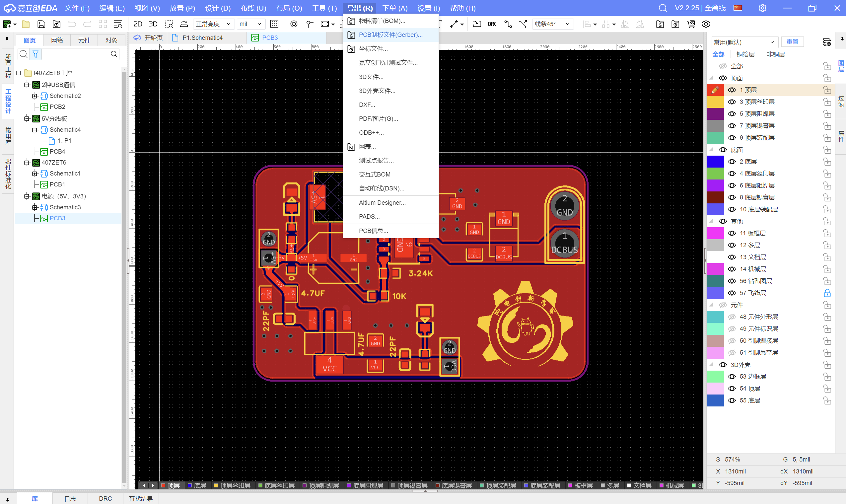Collapse the 2种USB通信 tree node

[x=27, y=85]
